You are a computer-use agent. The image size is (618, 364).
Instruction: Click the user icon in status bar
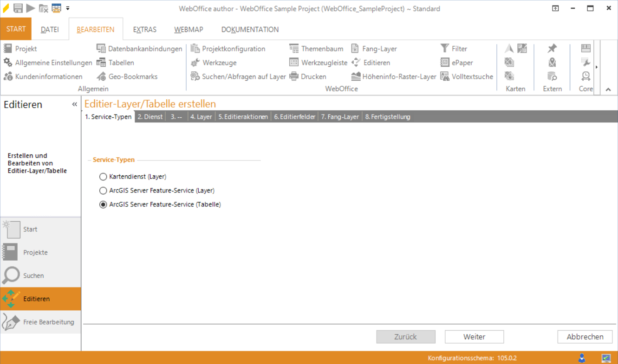click(582, 358)
